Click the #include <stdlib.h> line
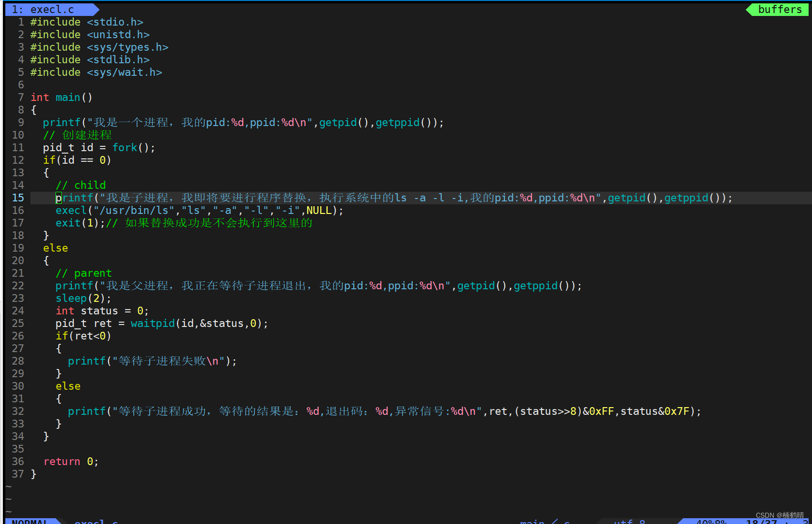 click(x=90, y=60)
